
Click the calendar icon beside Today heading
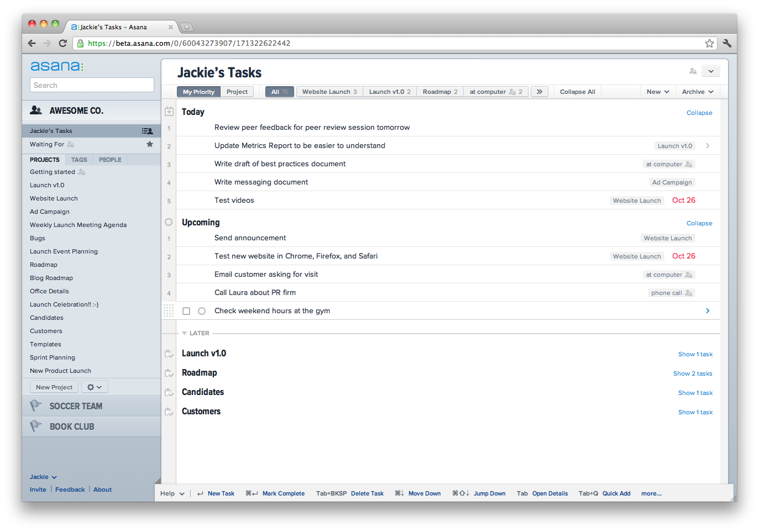[169, 112]
